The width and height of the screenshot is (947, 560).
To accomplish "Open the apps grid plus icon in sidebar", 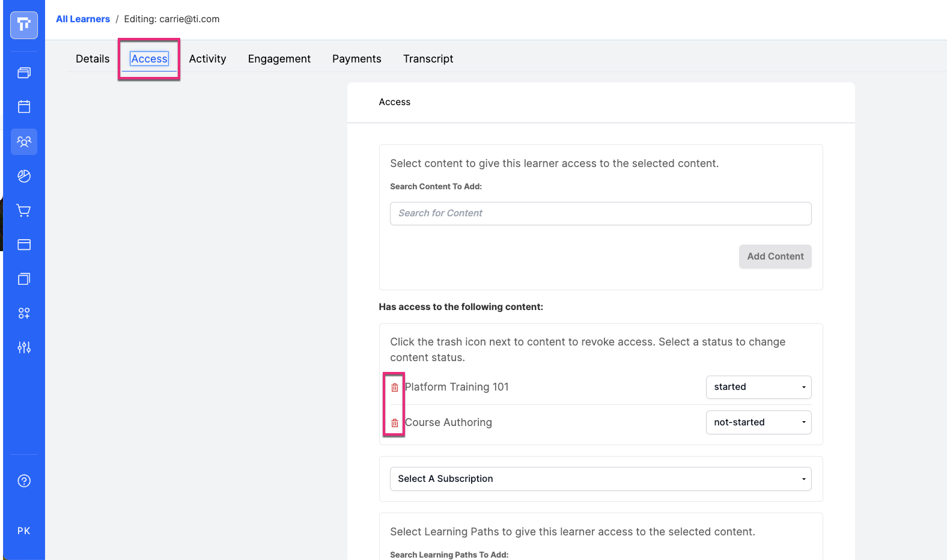I will (24, 313).
